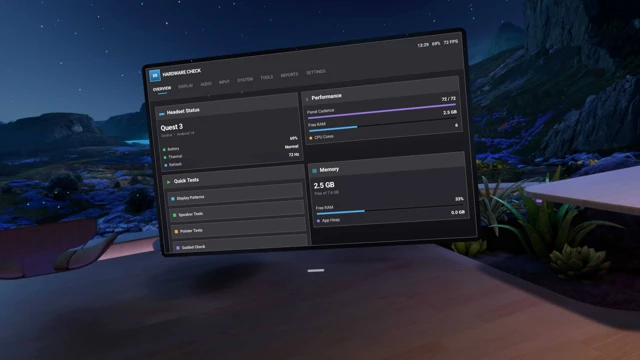Click the green Speaker Tests icon
The width and height of the screenshot is (640, 360).
[x=174, y=215]
